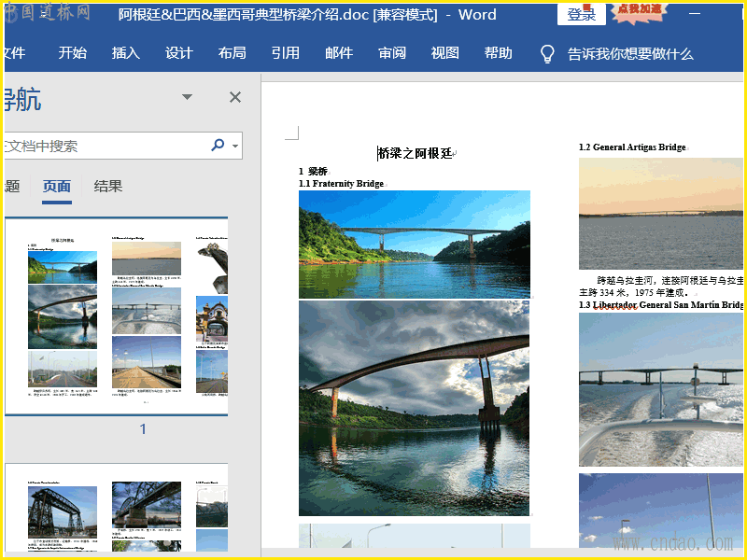
Task: Close the navigation pane
Action: click(235, 97)
